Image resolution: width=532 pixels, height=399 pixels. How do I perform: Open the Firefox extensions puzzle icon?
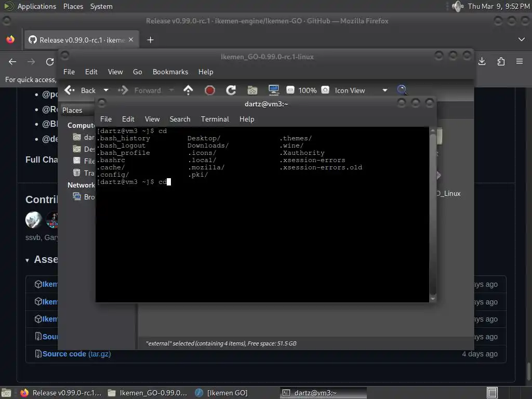501,61
